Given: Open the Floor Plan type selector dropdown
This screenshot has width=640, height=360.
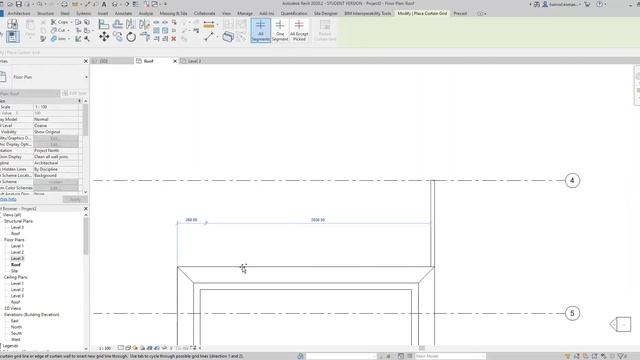Looking at the screenshot, I should click(86, 77).
